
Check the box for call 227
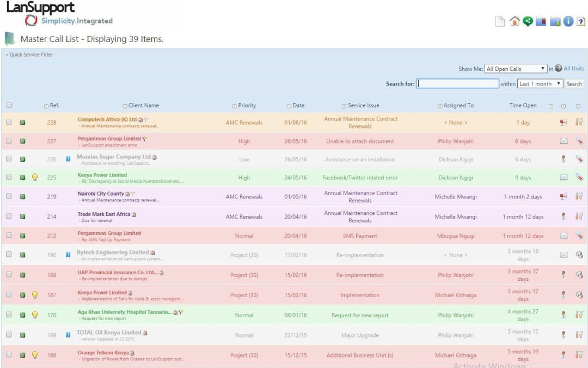pyautogui.click(x=9, y=141)
